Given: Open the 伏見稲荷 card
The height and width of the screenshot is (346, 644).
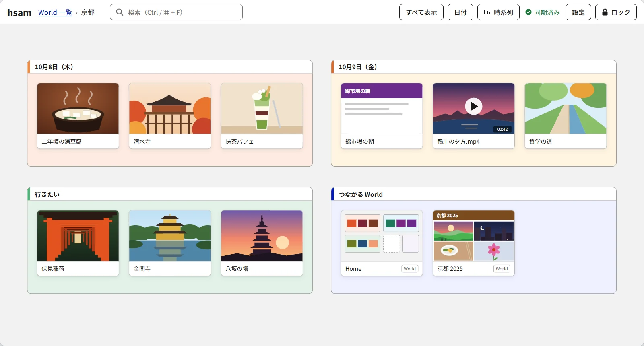Looking at the screenshot, I should point(78,243).
